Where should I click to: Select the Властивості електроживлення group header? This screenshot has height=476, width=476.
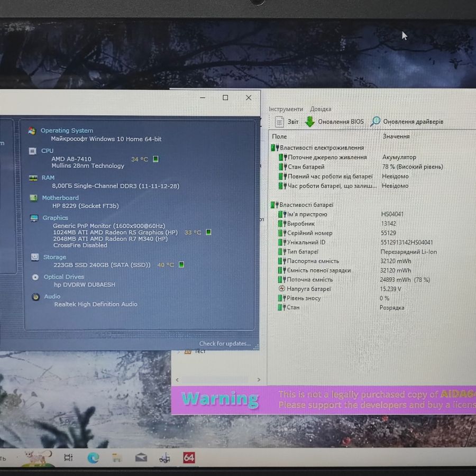pos(317,148)
